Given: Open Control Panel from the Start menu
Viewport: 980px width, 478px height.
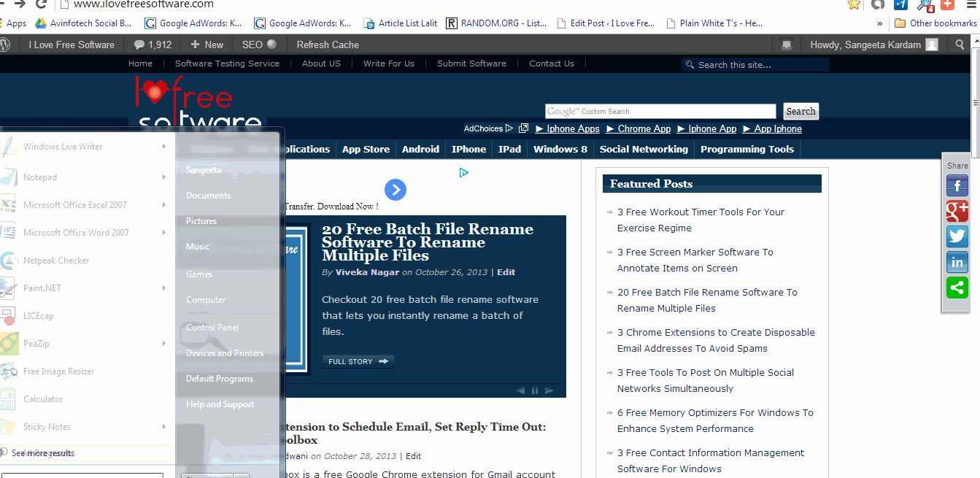Looking at the screenshot, I should (x=212, y=328).
